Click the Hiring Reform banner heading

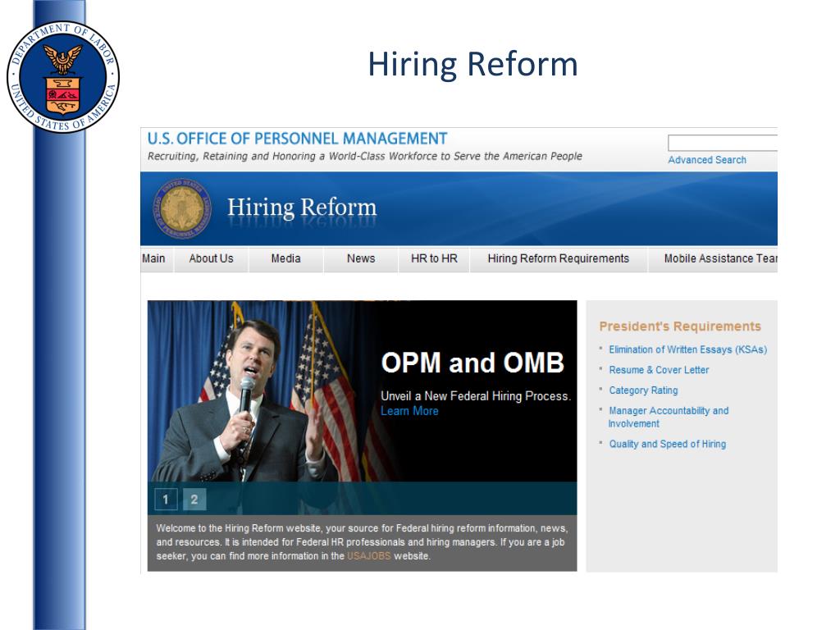(302, 208)
